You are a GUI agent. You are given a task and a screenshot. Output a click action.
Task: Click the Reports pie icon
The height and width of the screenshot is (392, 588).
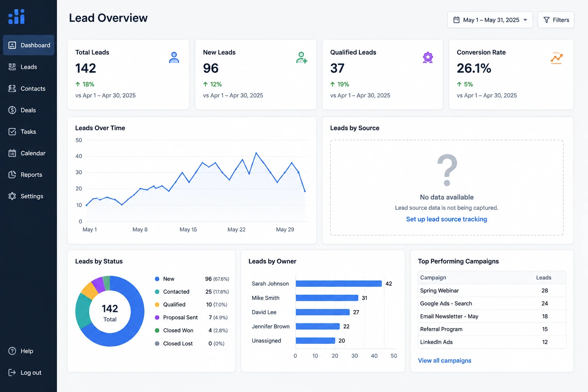(x=12, y=175)
